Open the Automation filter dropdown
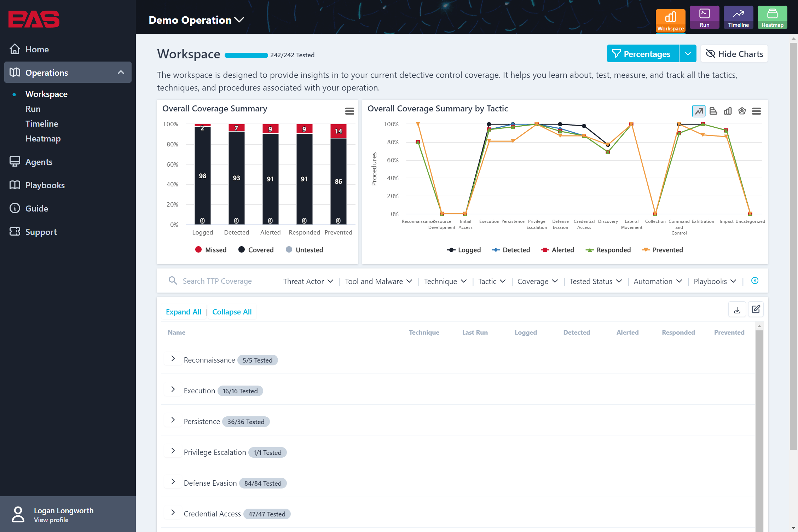Screen dimensions: 798x532 click(x=658, y=281)
